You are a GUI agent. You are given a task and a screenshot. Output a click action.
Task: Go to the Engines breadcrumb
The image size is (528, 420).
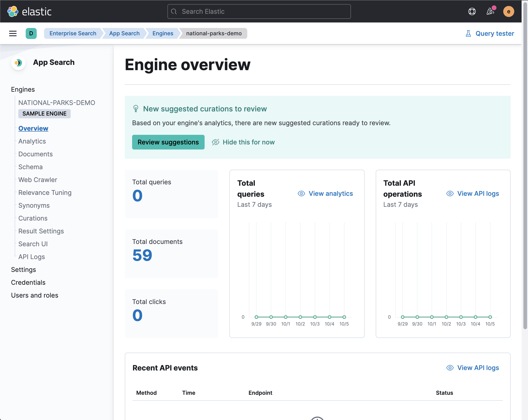163,33
